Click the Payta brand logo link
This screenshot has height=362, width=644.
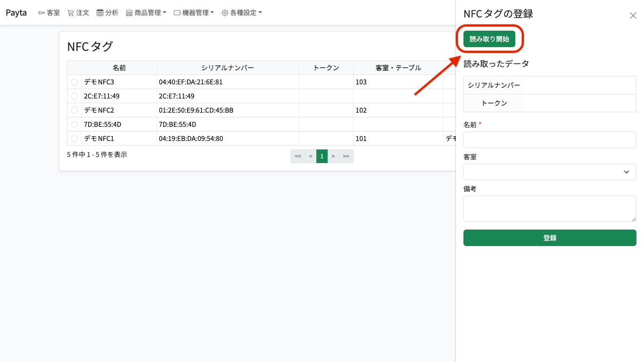(x=16, y=13)
